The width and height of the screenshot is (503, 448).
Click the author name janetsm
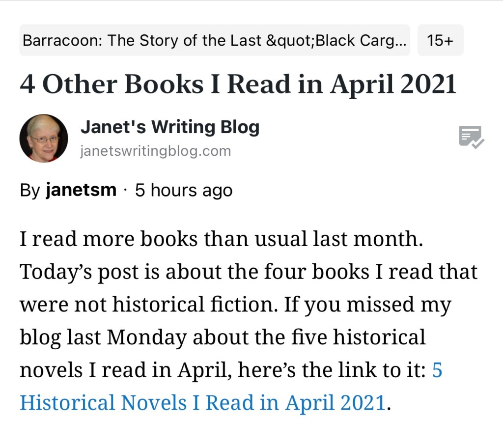81,190
